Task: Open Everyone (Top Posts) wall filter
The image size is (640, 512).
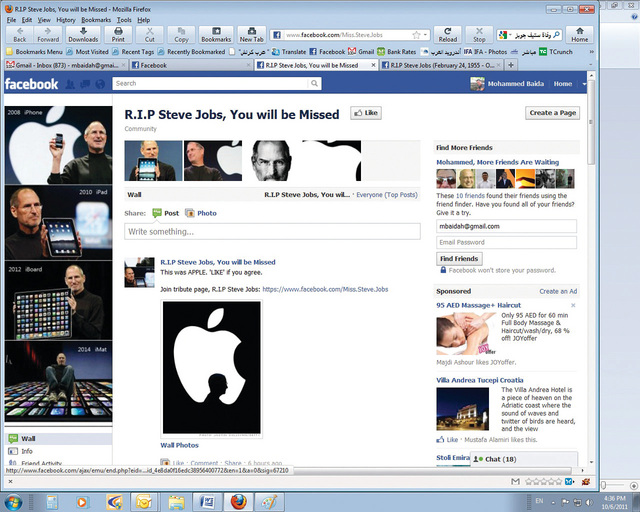Action: tap(387, 195)
